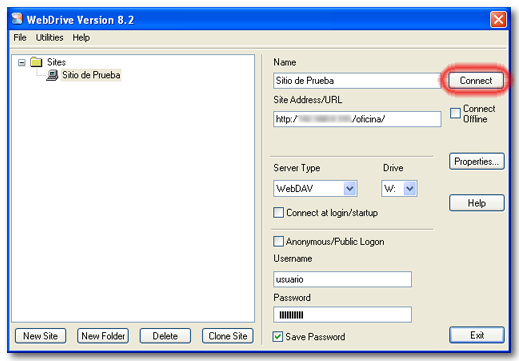Open the Utilities menu
Viewport: 519px width, 361px height.
[x=49, y=38]
